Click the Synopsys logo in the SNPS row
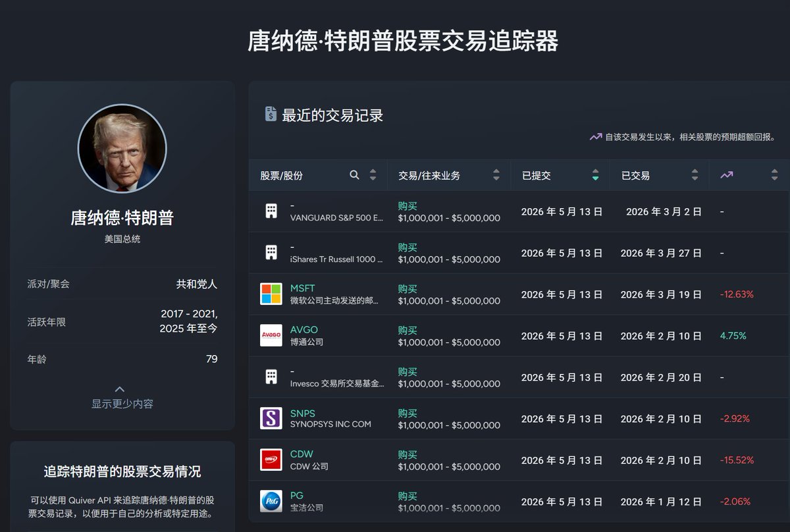 click(271, 419)
